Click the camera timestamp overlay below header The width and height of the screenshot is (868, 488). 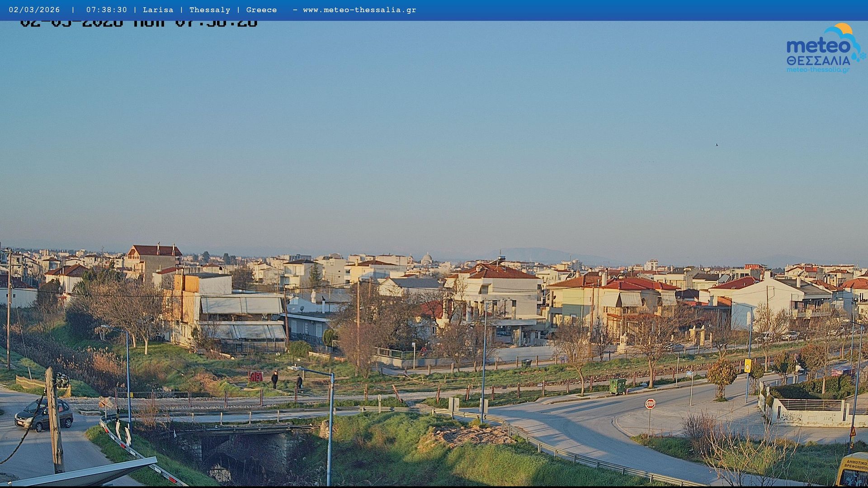click(x=138, y=23)
